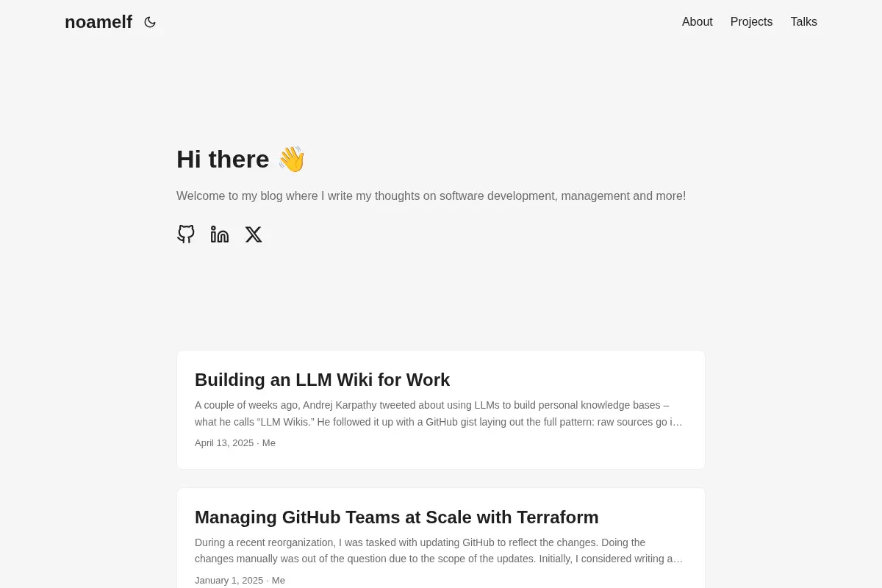Open "Building an LLM Wiki for Work" post
This screenshot has height=588, width=882.
(322, 380)
